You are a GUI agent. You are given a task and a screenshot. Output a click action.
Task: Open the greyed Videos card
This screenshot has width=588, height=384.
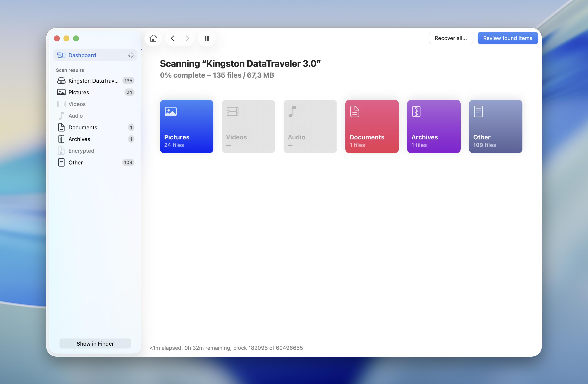(x=248, y=126)
